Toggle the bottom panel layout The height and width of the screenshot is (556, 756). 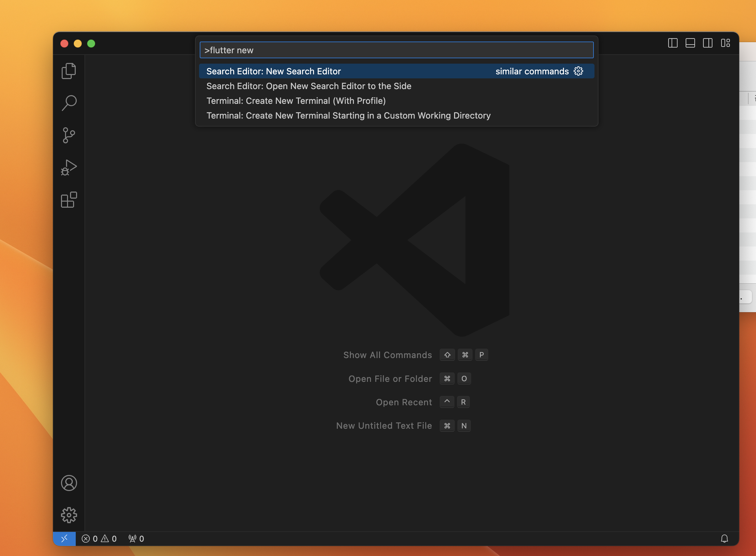(690, 43)
